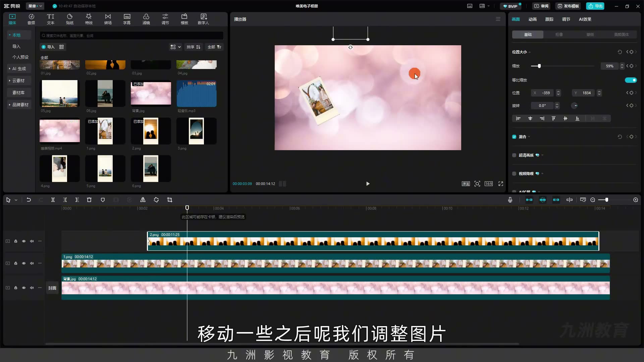The width and height of the screenshot is (644, 362).
Task: Mute the 1.png track
Action: [x=32, y=263]
